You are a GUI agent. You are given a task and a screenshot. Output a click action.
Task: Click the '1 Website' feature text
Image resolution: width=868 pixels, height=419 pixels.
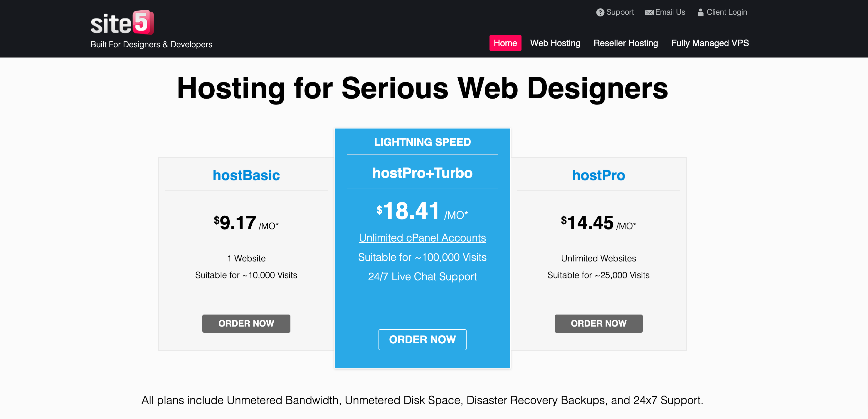point(246,258)
